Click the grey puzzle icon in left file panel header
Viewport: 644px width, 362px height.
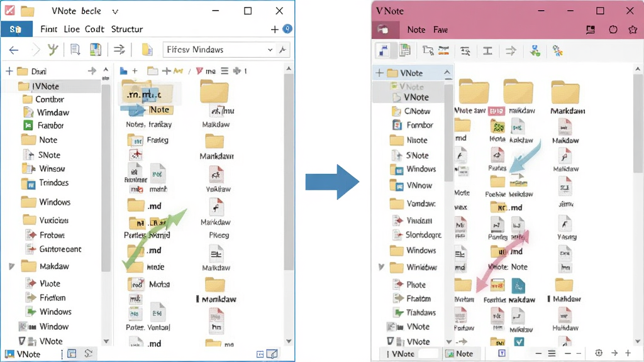pos(237,71)
